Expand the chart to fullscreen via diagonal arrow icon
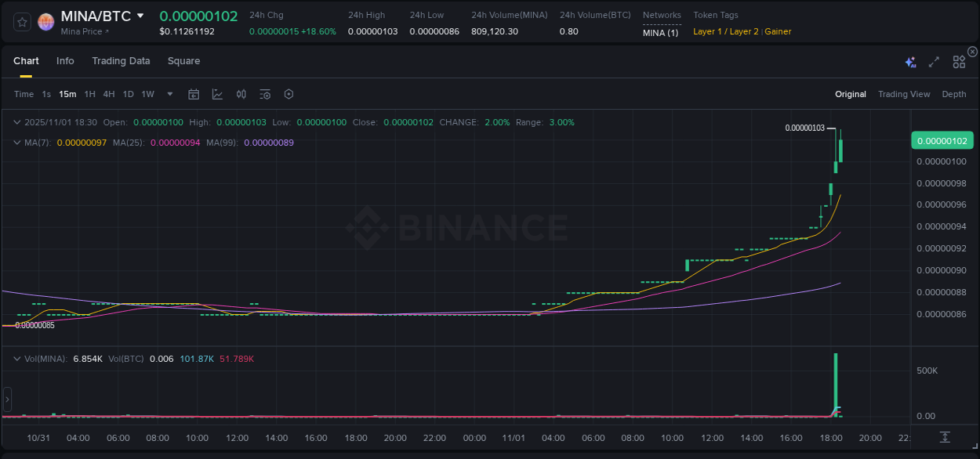This screenshot has width=980, height=459. [934, 61]
